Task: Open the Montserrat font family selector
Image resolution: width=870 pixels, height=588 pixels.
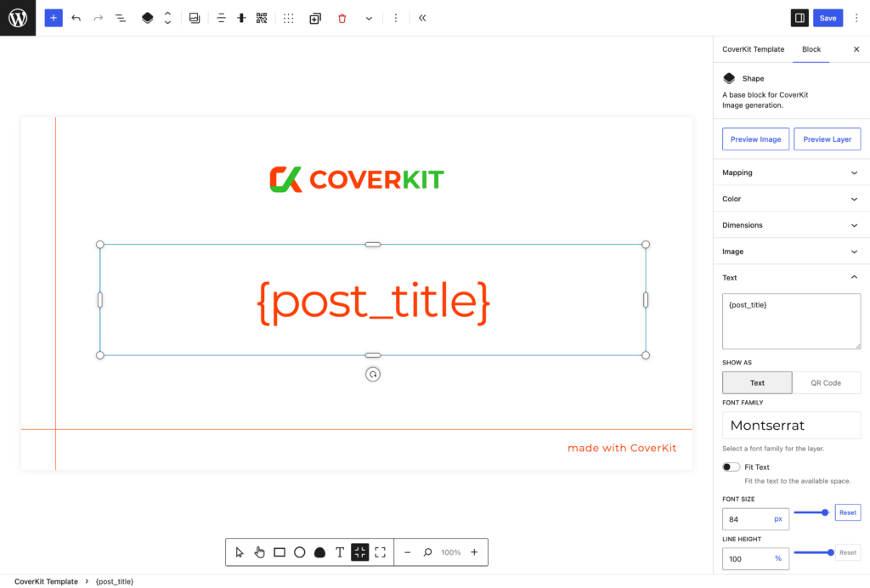Action: [x=791, y=426]
